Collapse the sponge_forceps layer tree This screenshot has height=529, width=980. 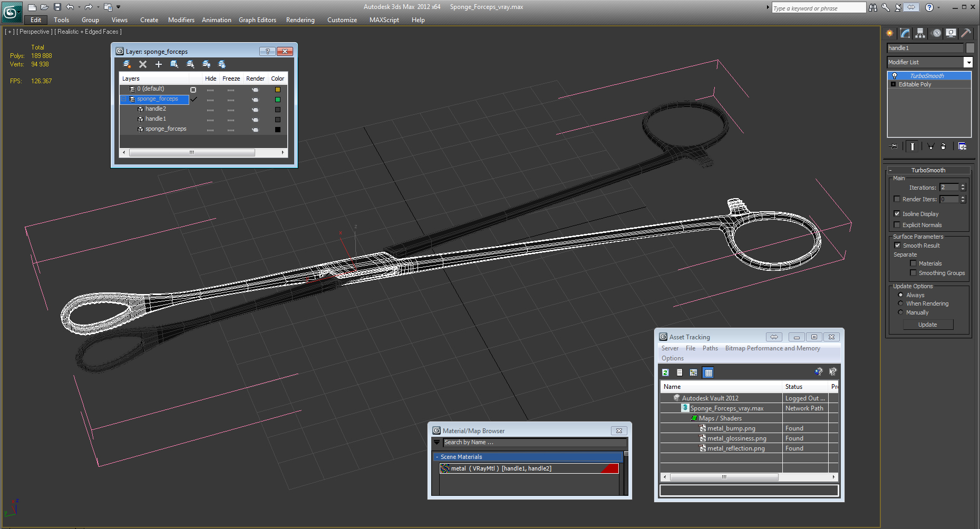tap(124, 99)
